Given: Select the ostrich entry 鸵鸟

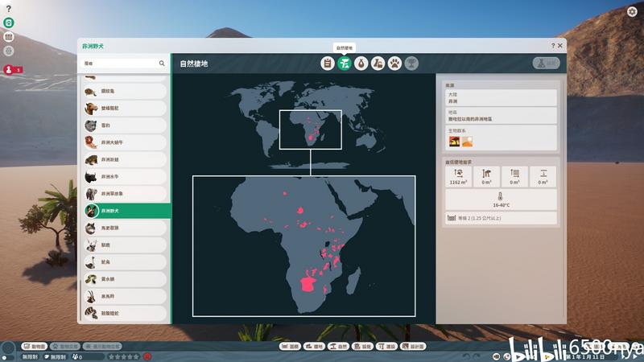Looking at the screenshot, I should (125, 262).
